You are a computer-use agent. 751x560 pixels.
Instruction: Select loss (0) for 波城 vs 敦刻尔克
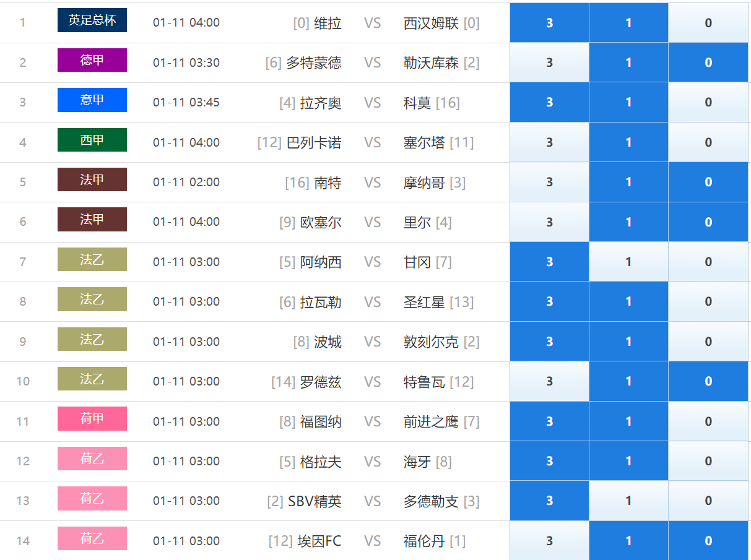click(708, 342)
